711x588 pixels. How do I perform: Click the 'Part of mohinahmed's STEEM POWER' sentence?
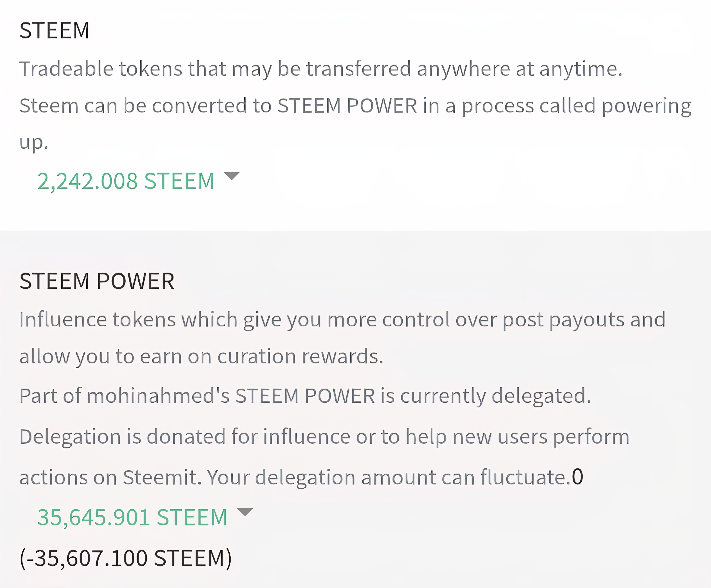(305, 396)
